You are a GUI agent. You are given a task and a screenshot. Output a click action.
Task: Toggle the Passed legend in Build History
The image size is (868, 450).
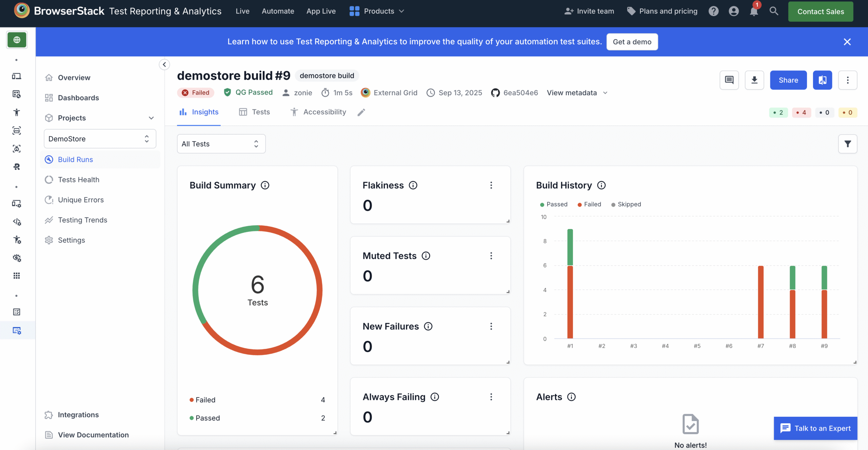(x=553, y=204)
